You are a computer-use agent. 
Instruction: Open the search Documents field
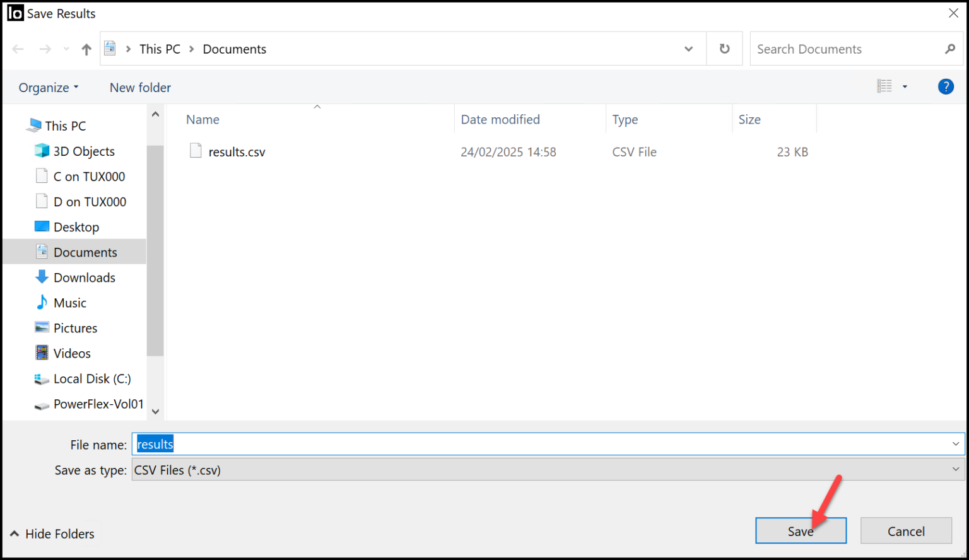tap(839, 48)
